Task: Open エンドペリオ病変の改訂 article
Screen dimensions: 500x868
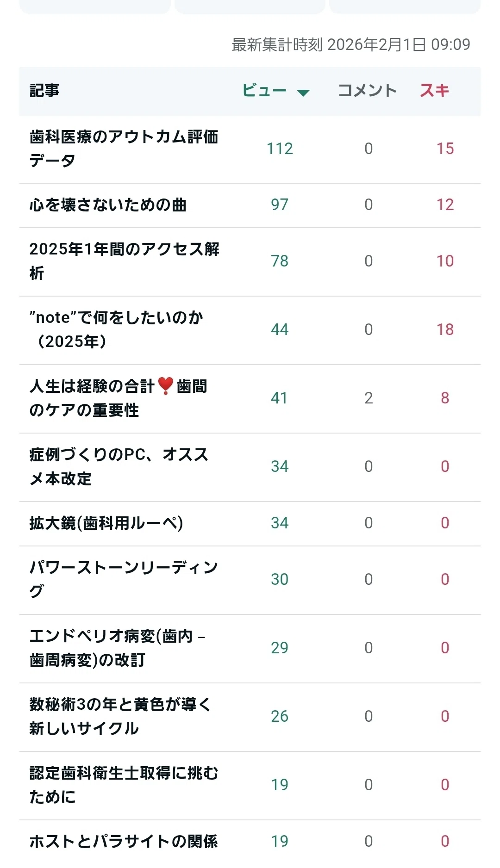Action: coord(118,648)
